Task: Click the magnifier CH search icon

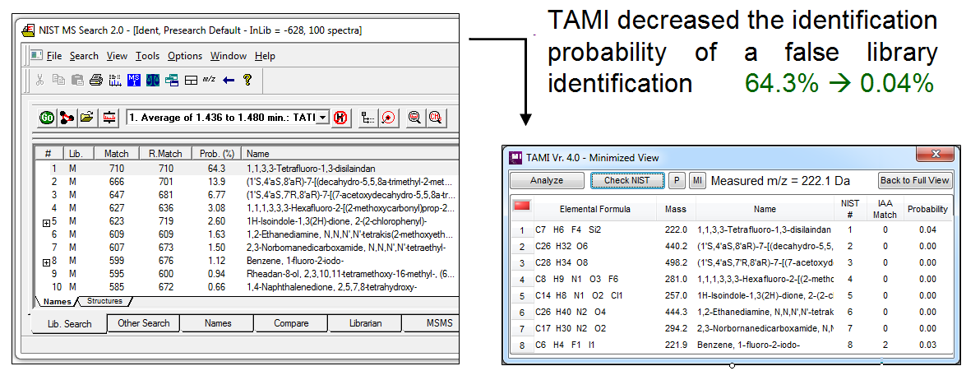Action: pyautogui.click(x=435, y=117)
